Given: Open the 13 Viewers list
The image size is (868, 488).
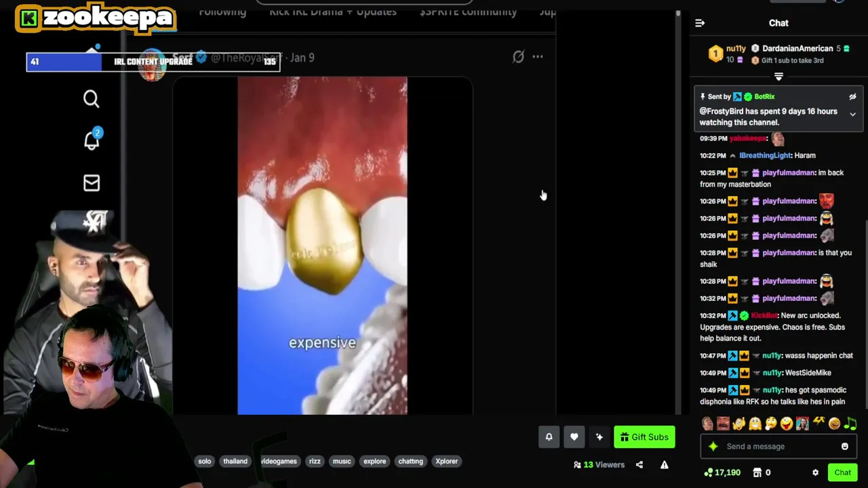Looking at the screenshot, I should [599, 465].
